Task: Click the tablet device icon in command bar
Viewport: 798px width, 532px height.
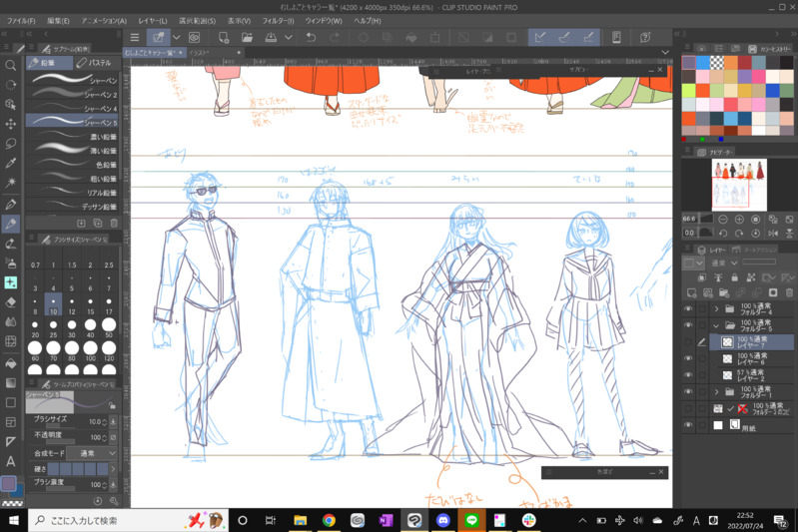Action: coord(616,37)
